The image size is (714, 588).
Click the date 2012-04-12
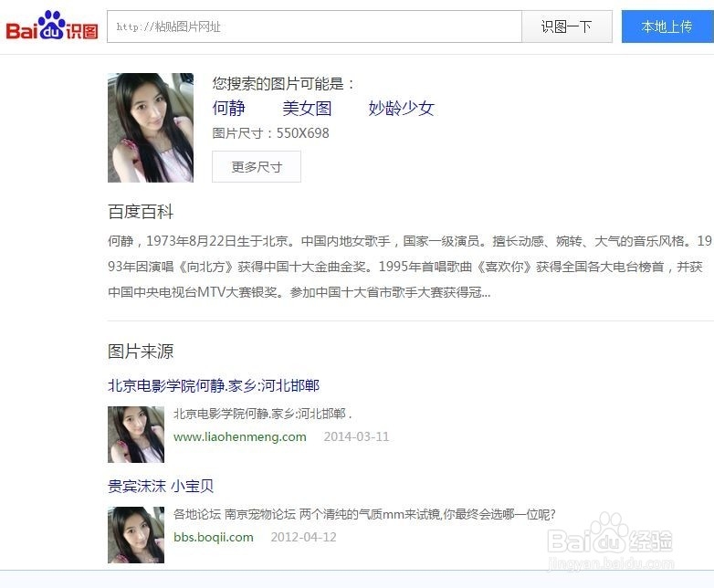point(304,538)
